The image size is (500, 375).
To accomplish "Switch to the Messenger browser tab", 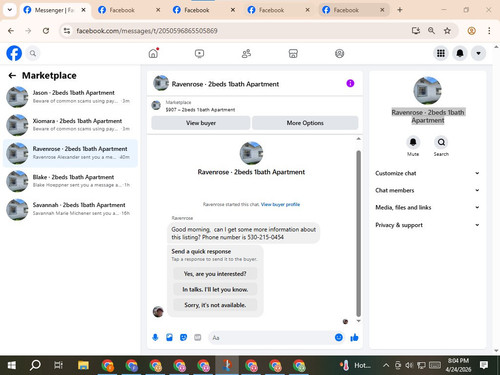I will click(x=55, y=10).
